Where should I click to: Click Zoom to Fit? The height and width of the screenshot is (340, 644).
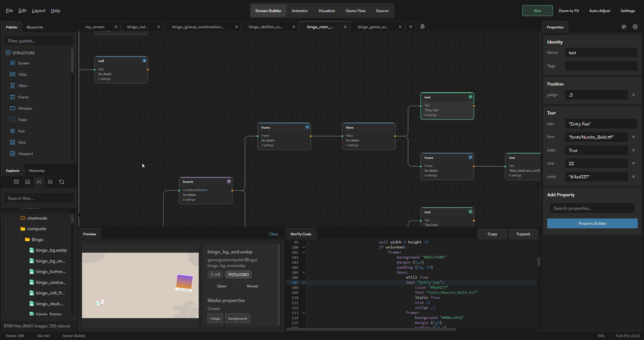click(x=569, y=11)
